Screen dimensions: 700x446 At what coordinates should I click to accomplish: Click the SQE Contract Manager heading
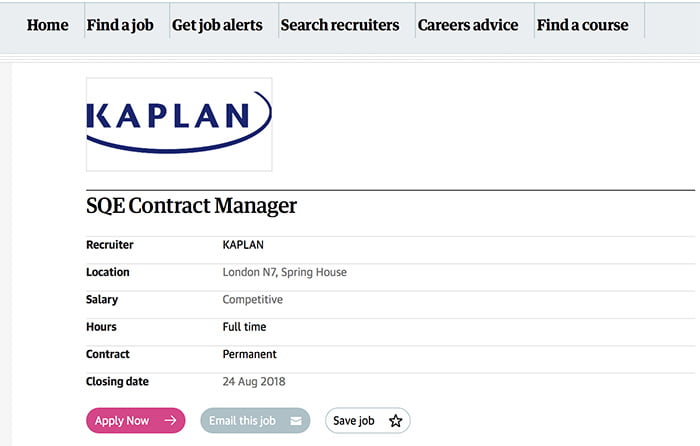(x=192, y=207)
